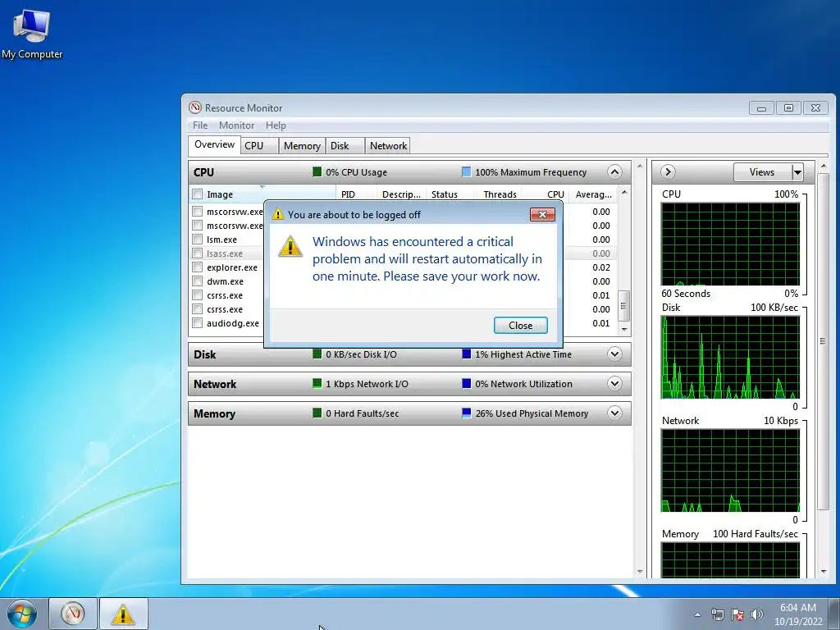Expand the Memory section chevron
Image resolution: width=840 pixels, height=630 pixels.
614,413
